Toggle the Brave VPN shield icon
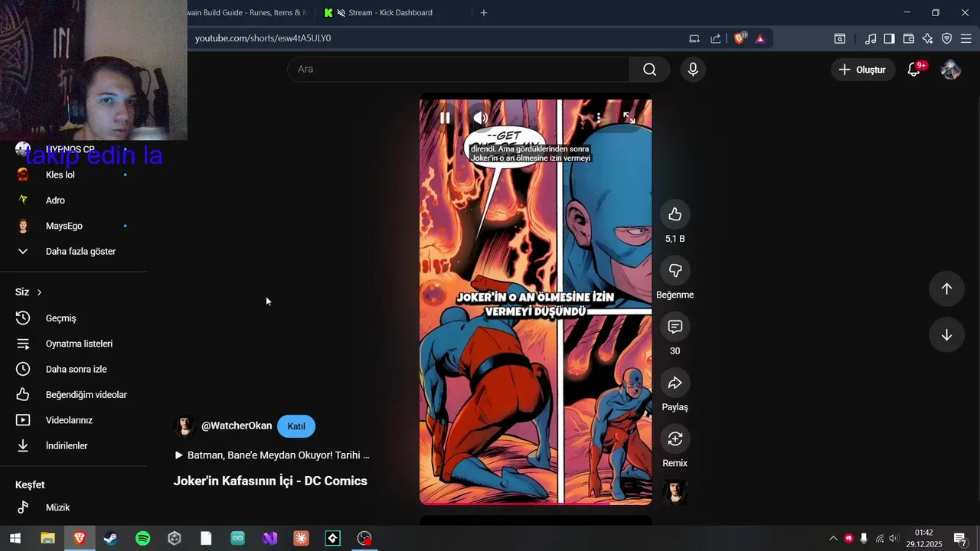Image resolution: width=980 pixels, height=551 pixels. tap(947, 38)
